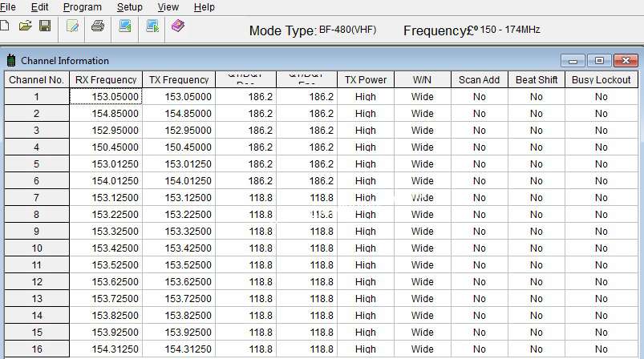The image size is (644, 359).
Task: Click the BF-480(VHF) mode type text
Action: pyautogui.click(x=347, y=30)
